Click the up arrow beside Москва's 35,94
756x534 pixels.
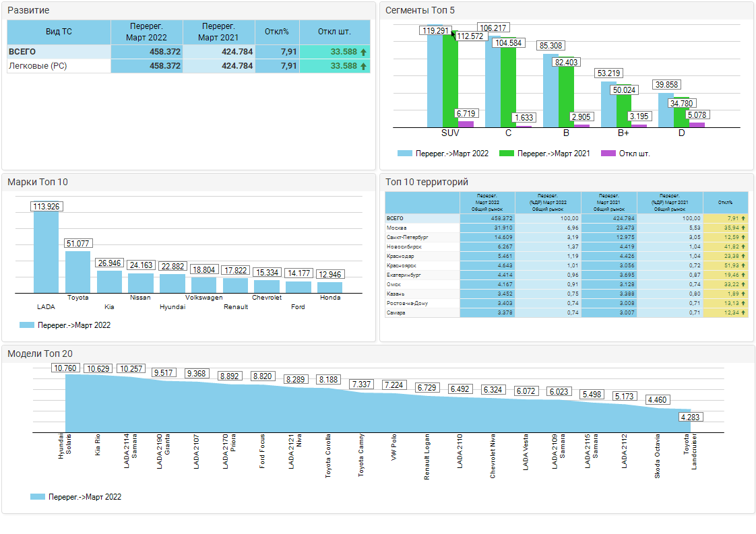tap(743, 228)
